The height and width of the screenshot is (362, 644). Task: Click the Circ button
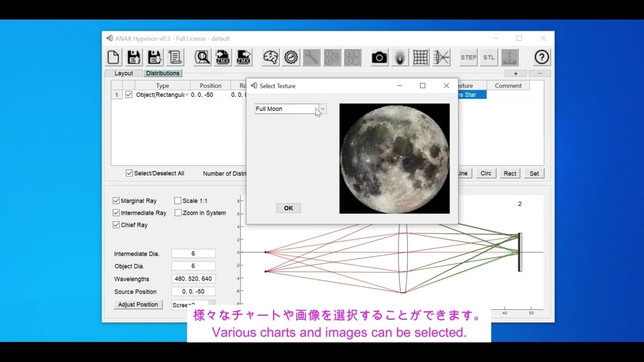point(486,173)
